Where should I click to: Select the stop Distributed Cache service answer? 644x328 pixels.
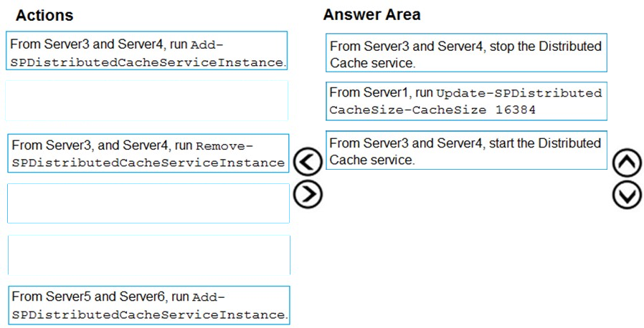(467, 53)
